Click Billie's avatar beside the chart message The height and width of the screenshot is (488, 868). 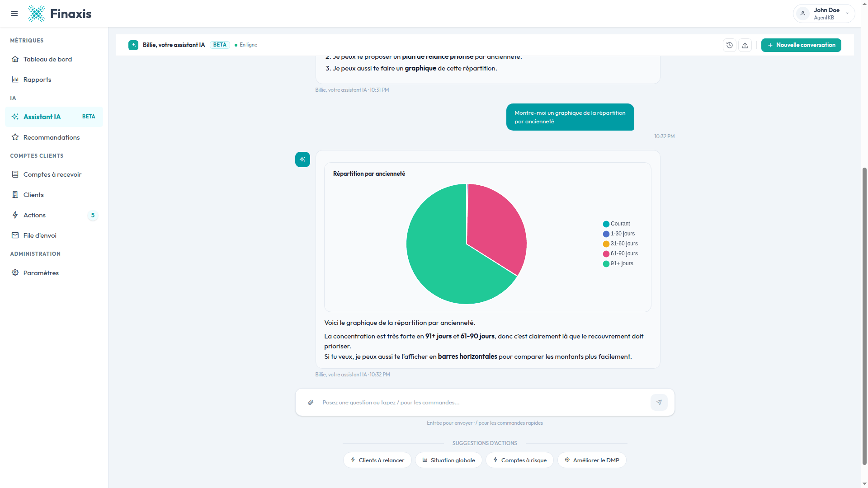302,160
